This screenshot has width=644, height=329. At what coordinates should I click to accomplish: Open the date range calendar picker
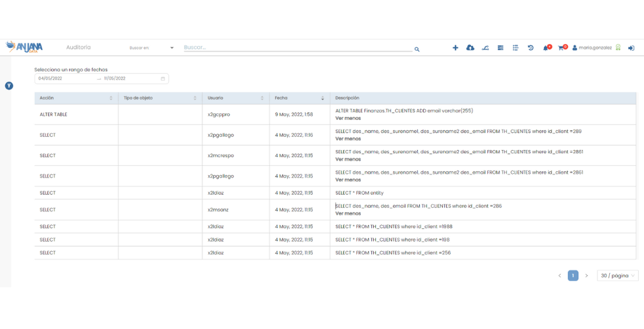(x=163, y=78)
